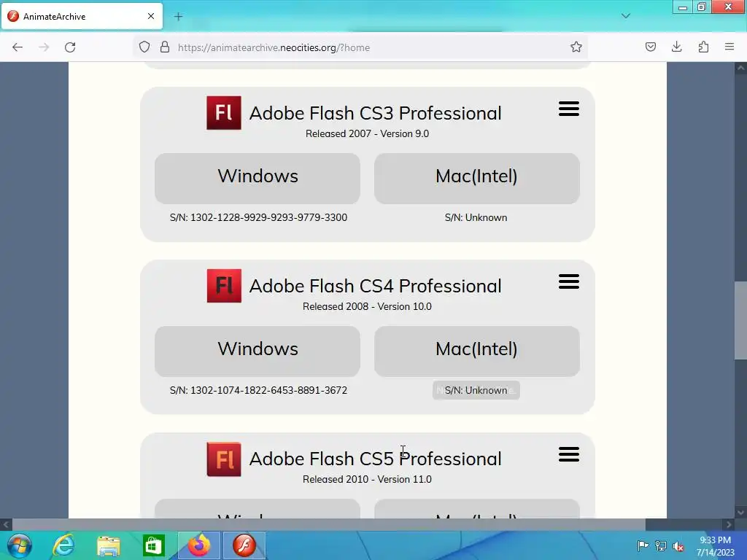Switch to Flash taskbar button
Viewport: 747px width, 560px height.
coord(244,545)
